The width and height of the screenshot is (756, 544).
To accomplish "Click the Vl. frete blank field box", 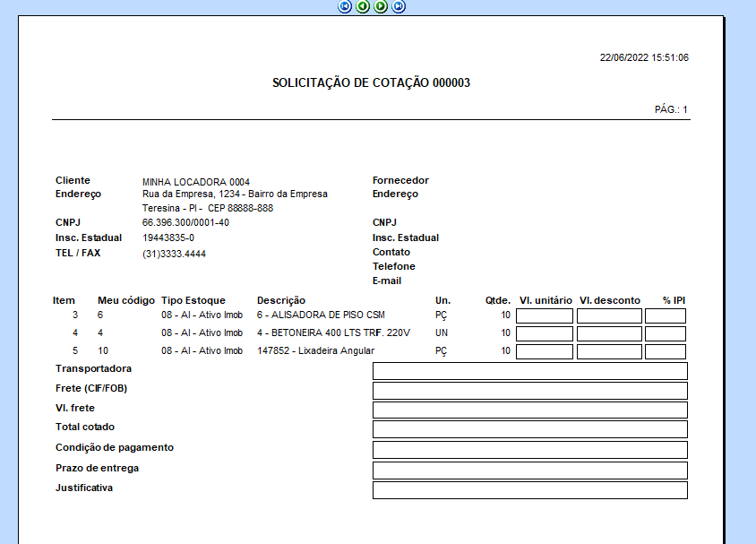I will point(530,410).
